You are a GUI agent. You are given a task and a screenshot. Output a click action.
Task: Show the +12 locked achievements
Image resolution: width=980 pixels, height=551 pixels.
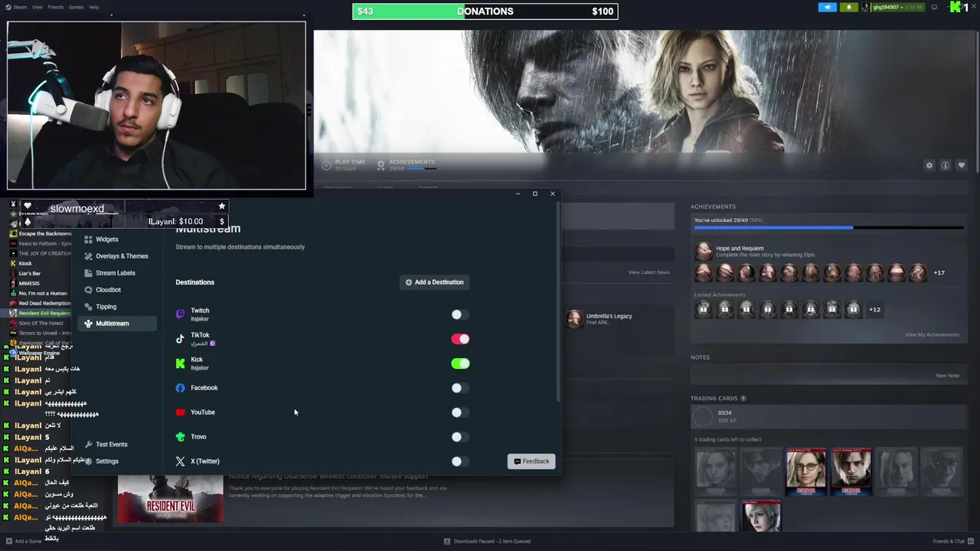[874, 309]
